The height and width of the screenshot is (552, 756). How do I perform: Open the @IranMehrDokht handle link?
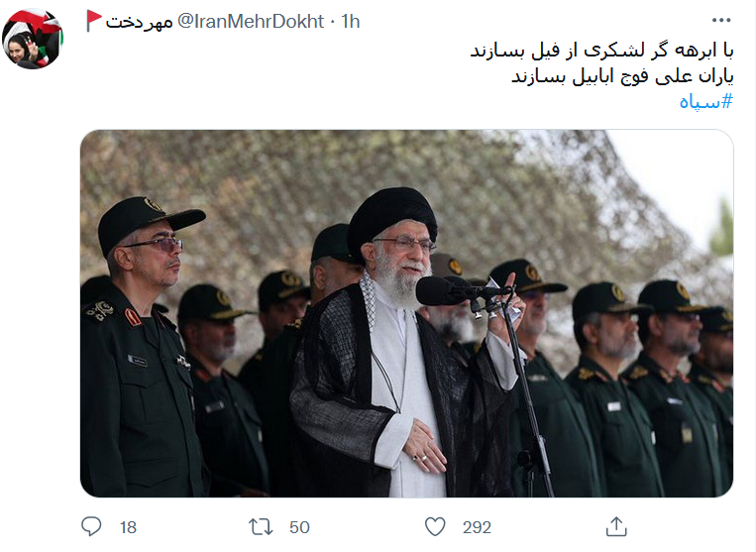coord(251,21)
